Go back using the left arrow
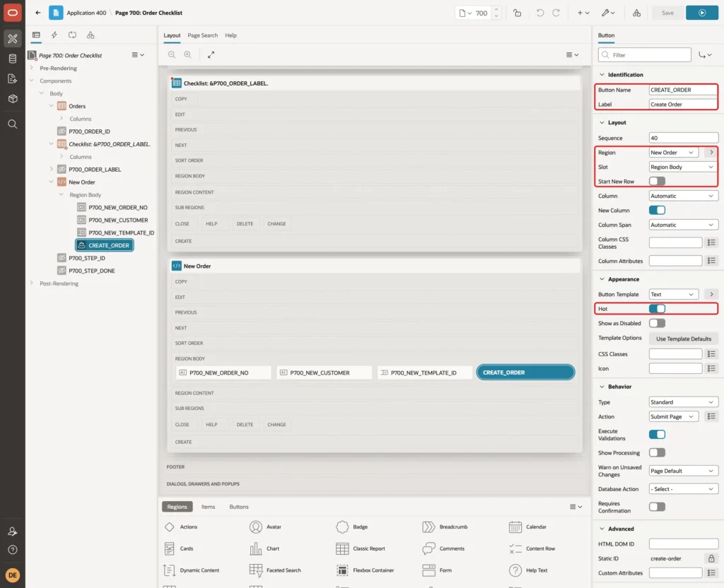This screenshot has width=724, height=588. coord(38,13)
